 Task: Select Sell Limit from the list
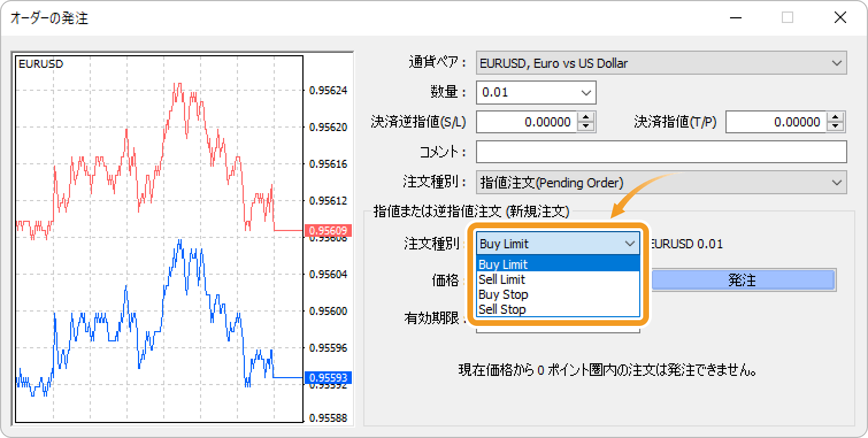click(558, 279)
